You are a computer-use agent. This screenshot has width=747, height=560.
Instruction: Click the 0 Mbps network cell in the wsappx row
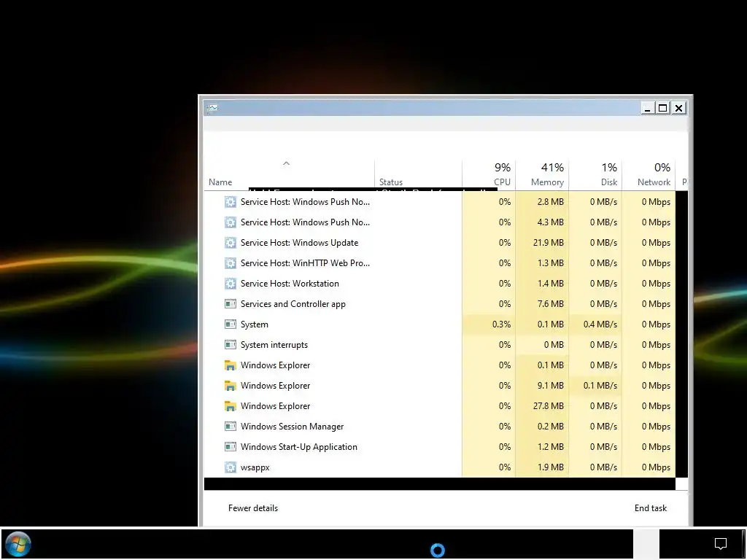[649, 467]
